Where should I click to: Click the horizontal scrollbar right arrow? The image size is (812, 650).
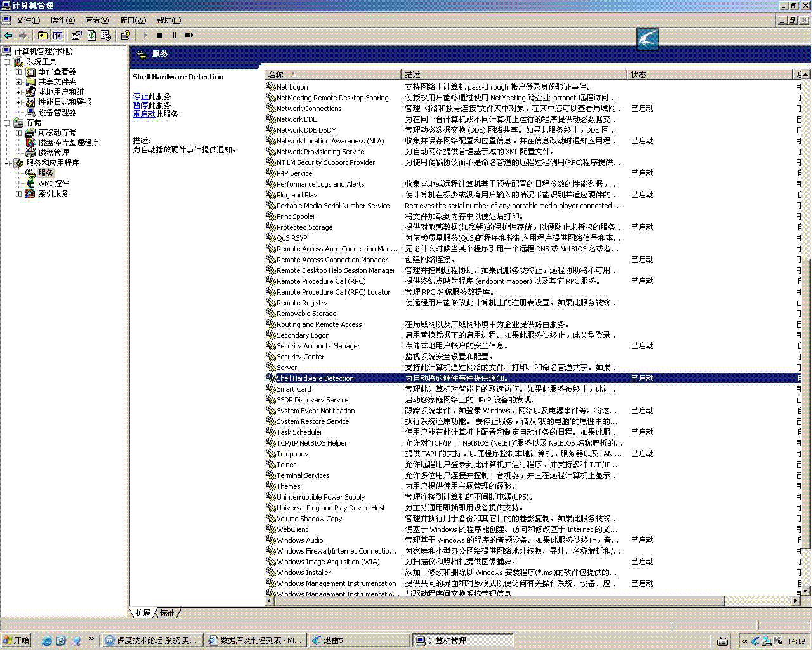click(796, 601)
